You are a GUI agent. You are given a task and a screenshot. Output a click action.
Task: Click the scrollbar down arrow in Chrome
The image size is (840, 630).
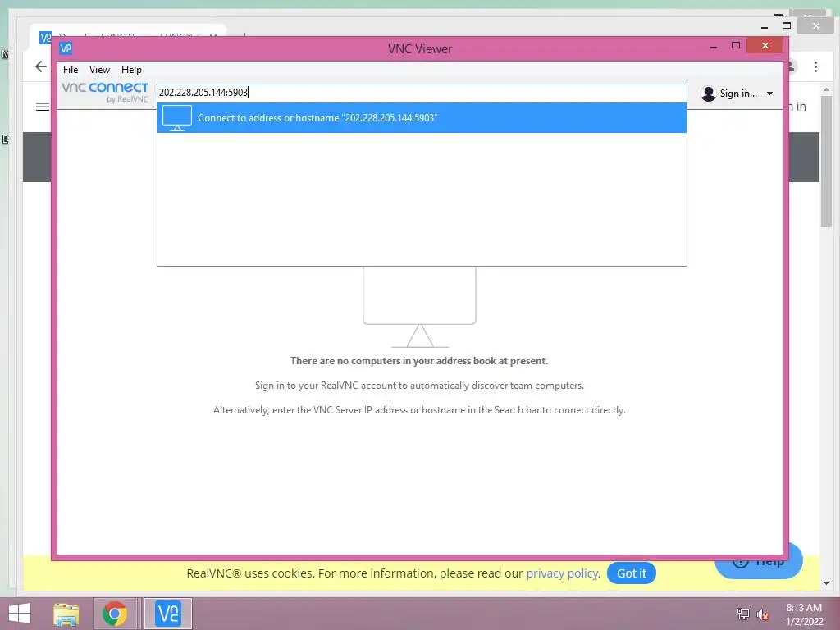tap(826, 583)
